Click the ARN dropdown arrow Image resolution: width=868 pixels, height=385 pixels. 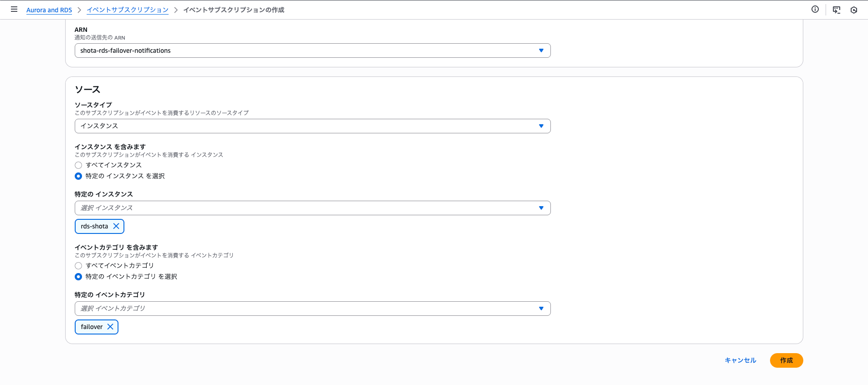click(x=541, y=51)
